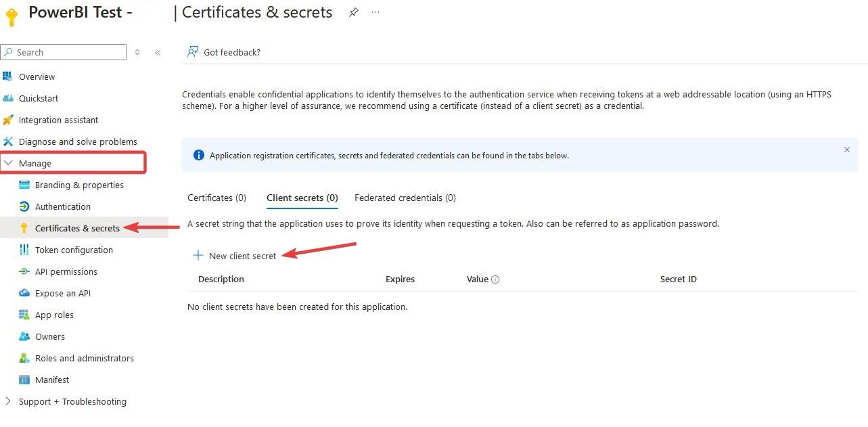
Task: Open API permissions page
Action: click(66, 271)
